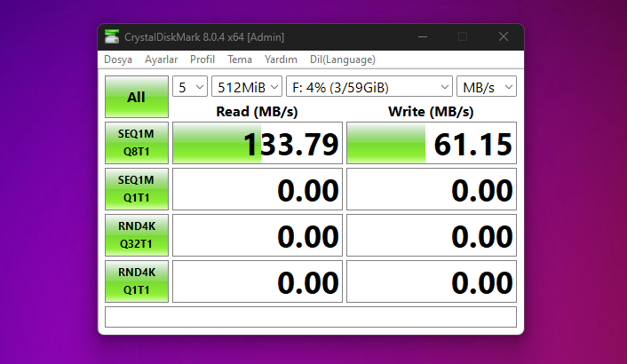Click the 133.79 sequential read result
Viewport: 627px width, 364px height.
pos(258,143)
